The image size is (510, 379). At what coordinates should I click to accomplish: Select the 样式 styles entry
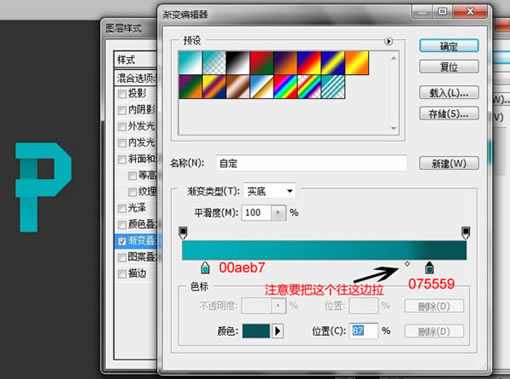click(x=136, y=60)
